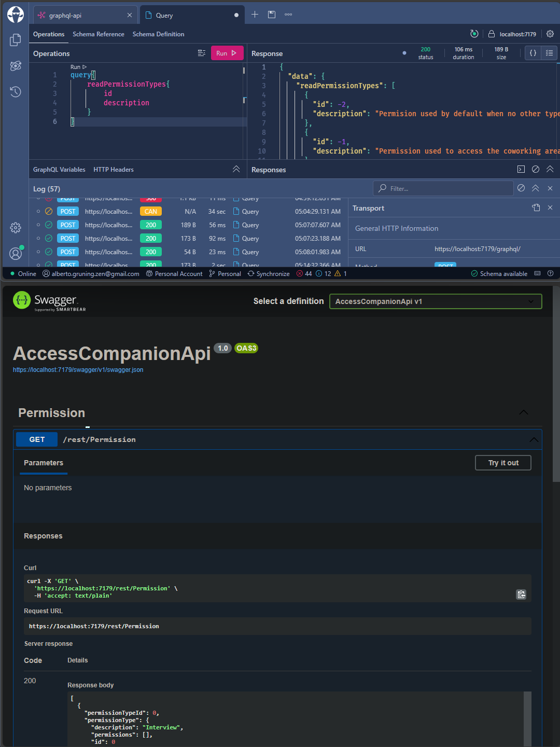Collapse the Permission section chevron
The width and height of the screenshot is (560, 747).
click(524, 412)
